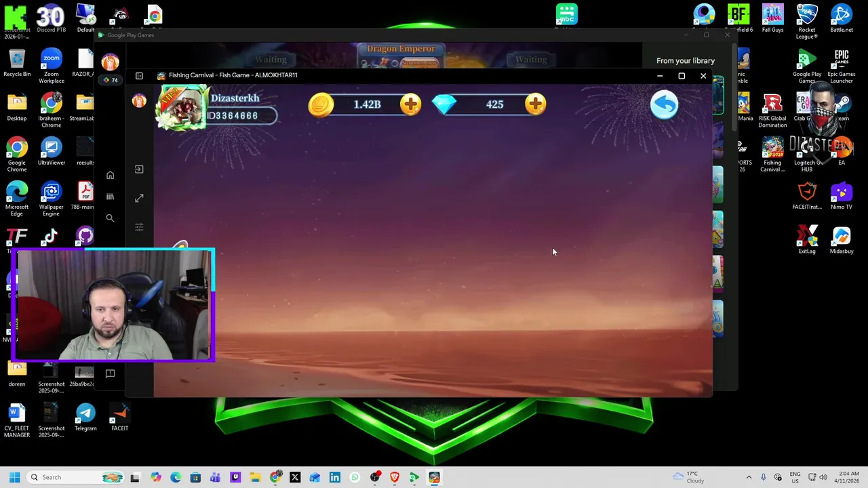Viewport: 868px width, 488px height.
Task: Open the Play Points 74 badge
Action: 110,80
